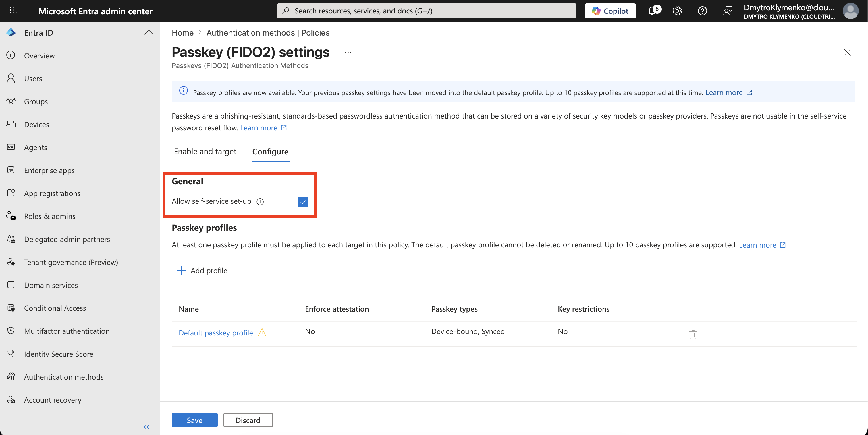Click the Groups people icon
Screen dimensions: 868x435
tap(11, 101)
